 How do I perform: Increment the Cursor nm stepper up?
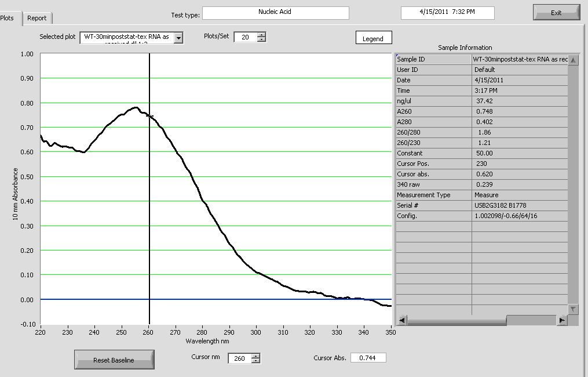tap(255, 356)
